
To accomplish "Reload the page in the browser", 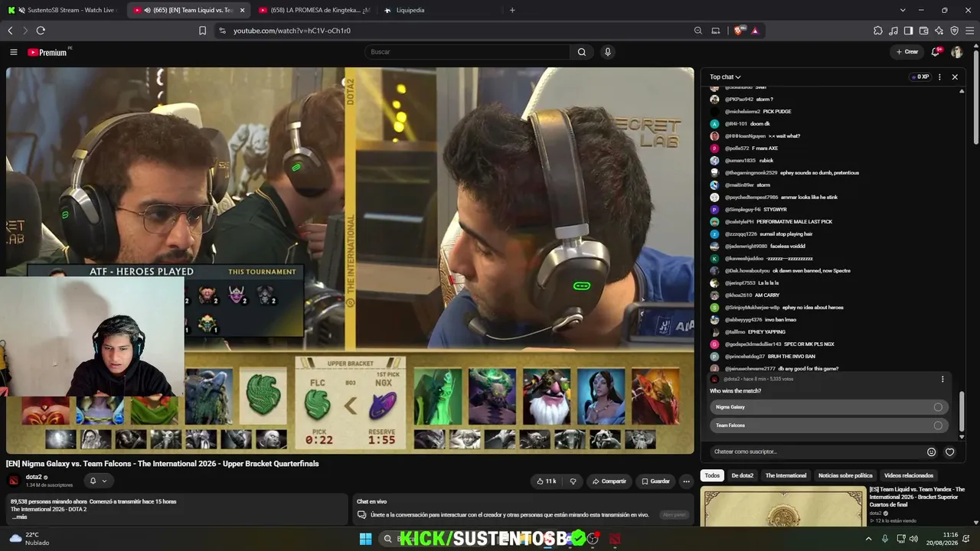I will 41,31.
